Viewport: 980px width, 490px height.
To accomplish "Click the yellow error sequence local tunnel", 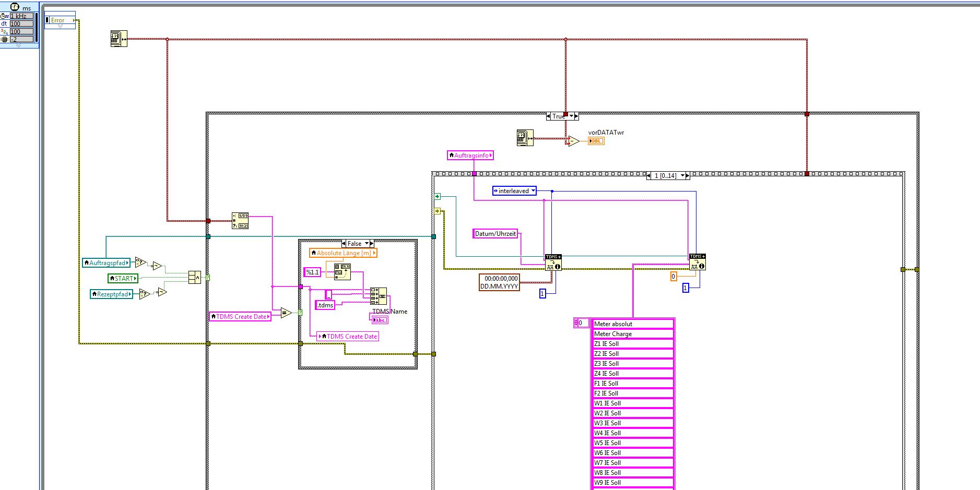I will [x=437, y=211].
